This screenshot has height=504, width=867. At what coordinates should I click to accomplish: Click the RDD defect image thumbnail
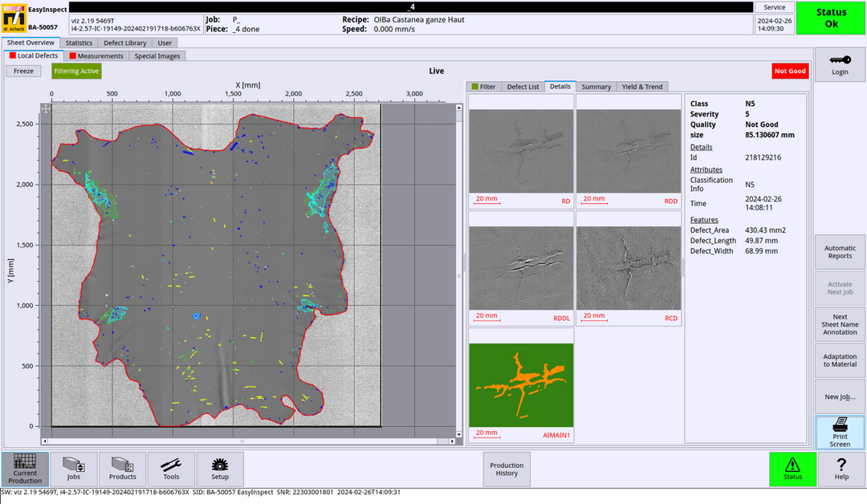pos(629,151)
